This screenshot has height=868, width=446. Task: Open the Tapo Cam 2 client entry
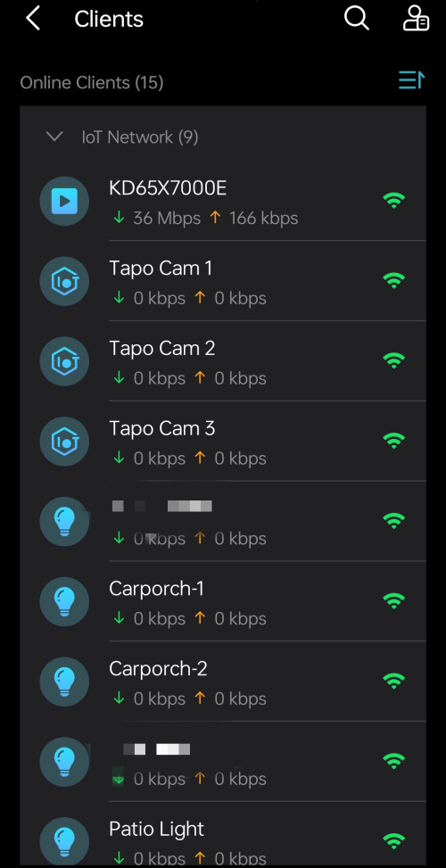223,361
